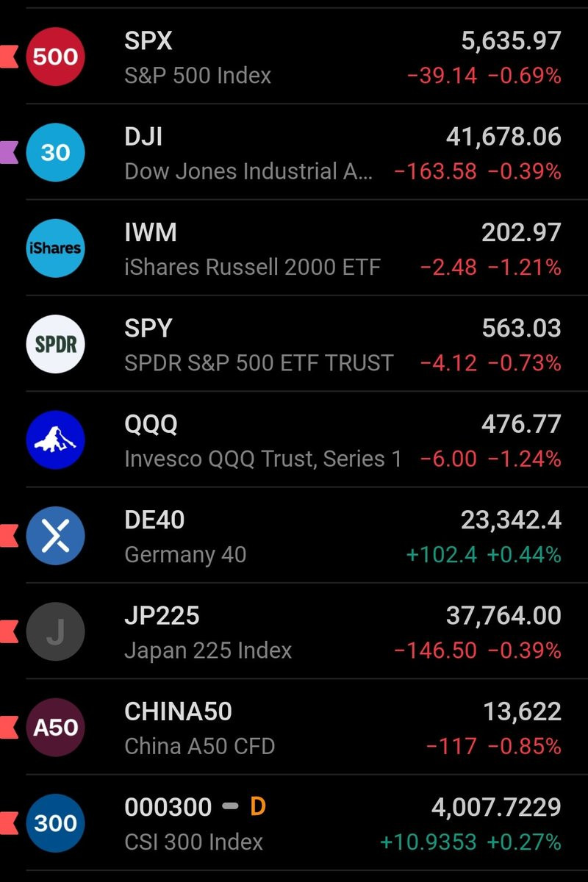Tap the Invesco QQQ logo icon
Image resolution: width=588 pixels, height=882 pixels.
coord(55,440)
